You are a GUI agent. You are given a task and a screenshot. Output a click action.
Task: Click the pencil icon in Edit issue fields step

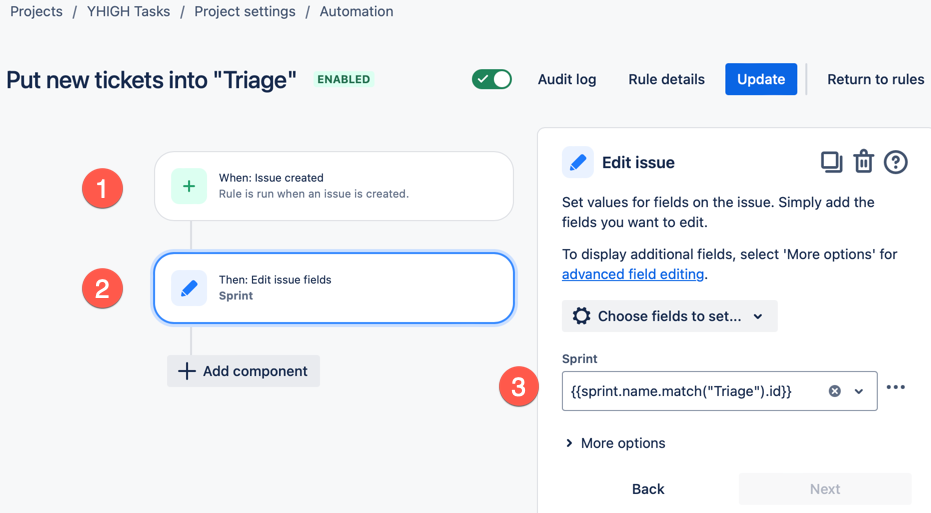point(189,289)
